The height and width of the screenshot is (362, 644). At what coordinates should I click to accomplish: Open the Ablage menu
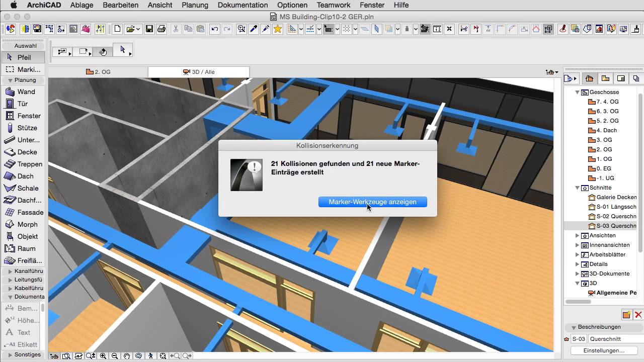click(x=81, y=5)
